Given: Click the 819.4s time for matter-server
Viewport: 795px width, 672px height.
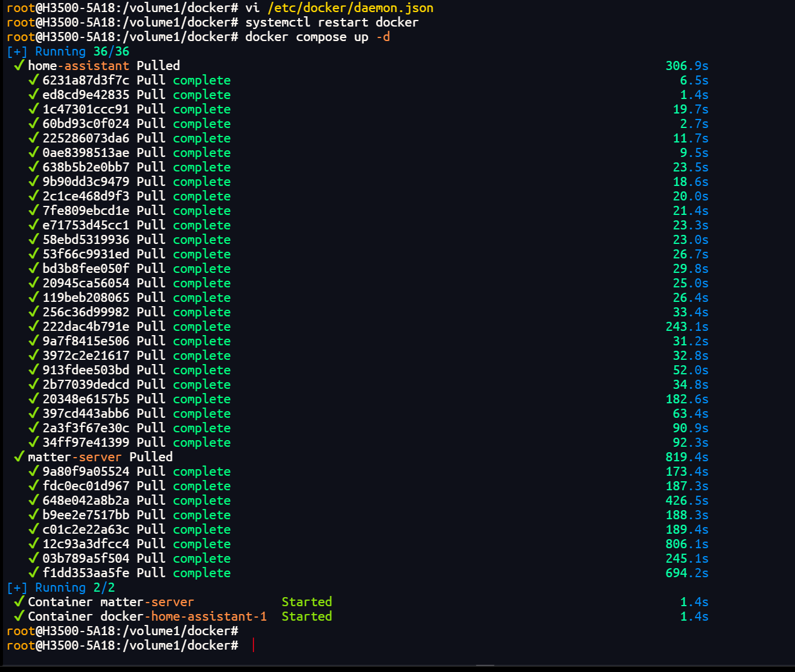Looking at the screenshot, I should click(x=687, y=457).
